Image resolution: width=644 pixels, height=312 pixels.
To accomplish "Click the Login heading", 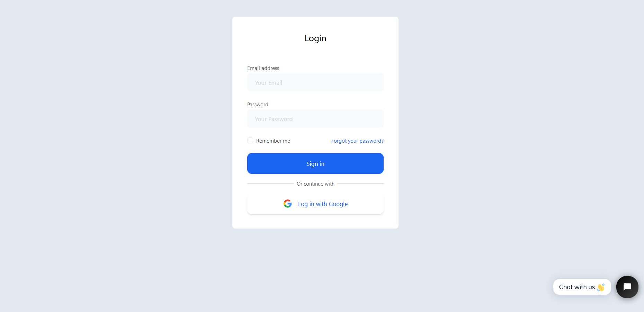I will (x=315, y=38).
